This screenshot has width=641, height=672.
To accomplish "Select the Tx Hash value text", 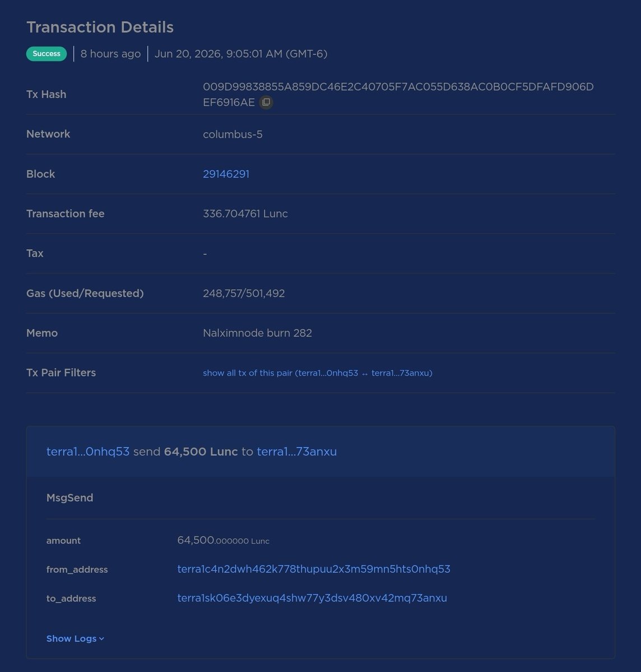I will point(398,95).
